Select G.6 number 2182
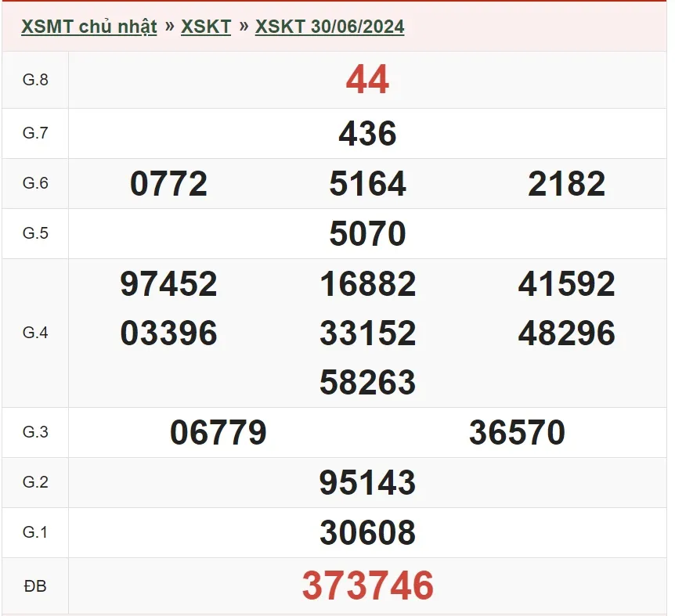 (566, 184)
